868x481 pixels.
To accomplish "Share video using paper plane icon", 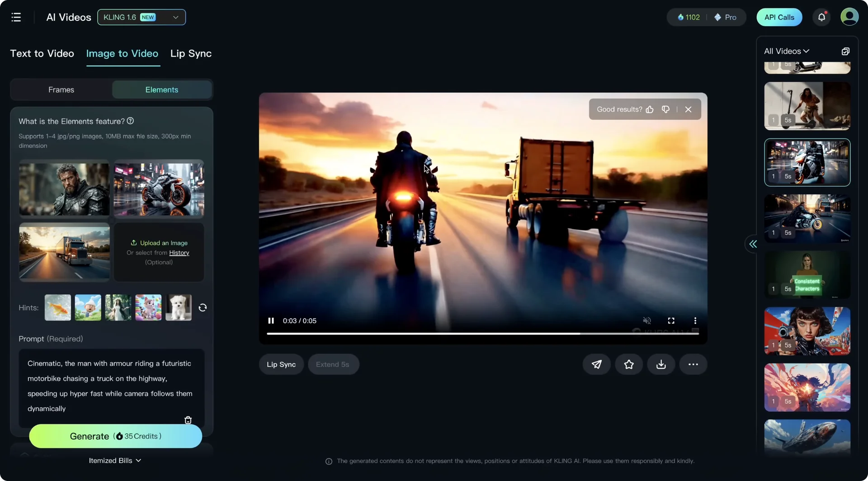I will point(597,364).
